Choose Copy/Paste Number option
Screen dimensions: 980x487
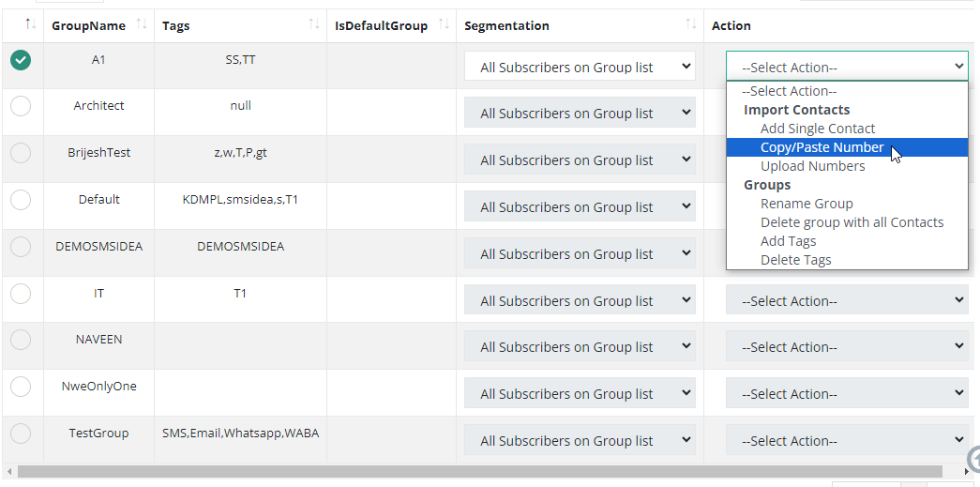coord(822,147)
